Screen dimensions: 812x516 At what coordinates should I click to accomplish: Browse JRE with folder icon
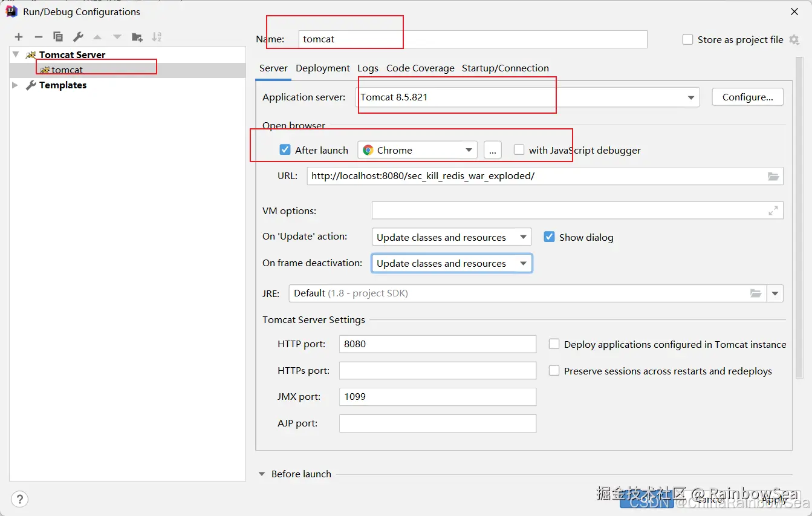coord(756,293)
